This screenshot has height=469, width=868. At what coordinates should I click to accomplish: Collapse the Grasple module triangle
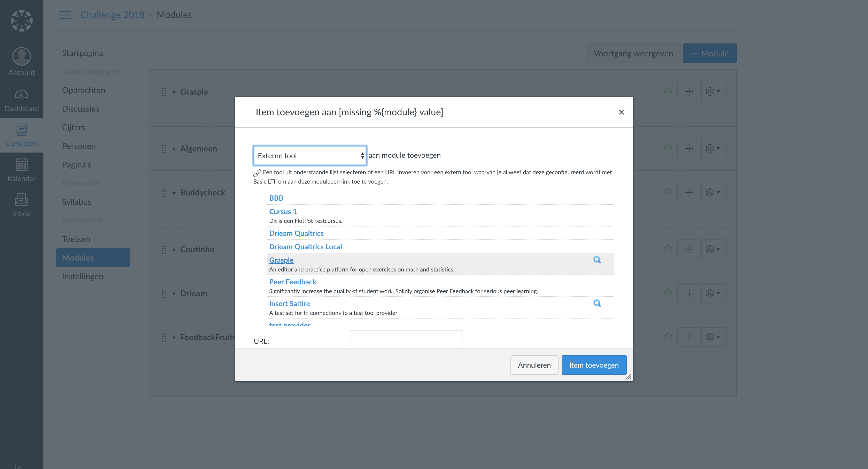point(174,92)
